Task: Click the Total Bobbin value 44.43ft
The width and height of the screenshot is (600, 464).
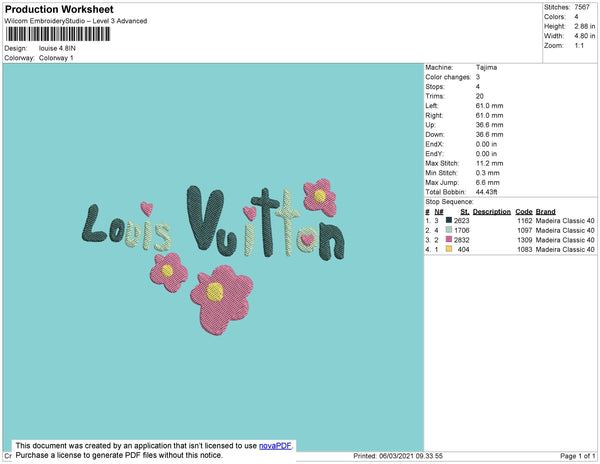Action: [x=486, y=192]
